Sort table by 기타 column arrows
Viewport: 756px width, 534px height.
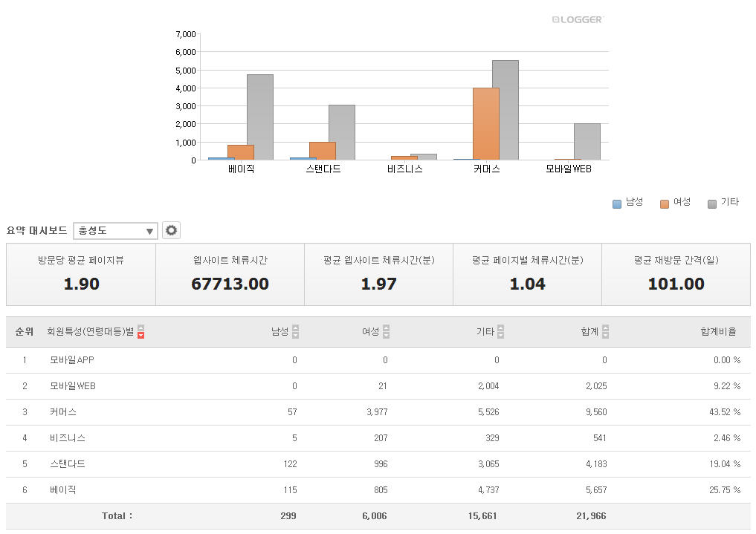(500, 332)
